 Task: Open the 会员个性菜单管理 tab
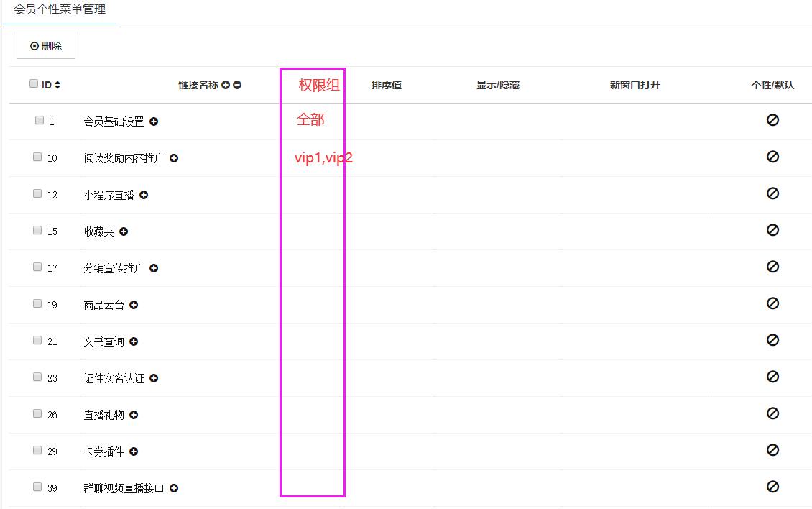click(x=60, y=11)
